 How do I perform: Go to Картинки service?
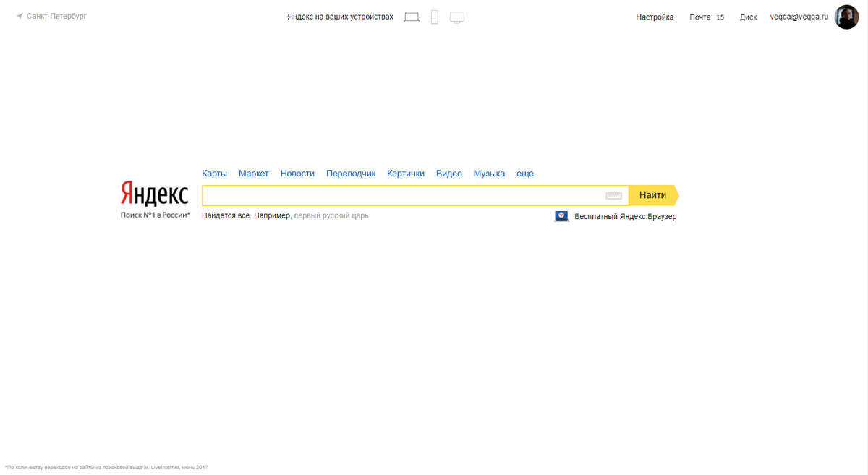tap(406, 174)
